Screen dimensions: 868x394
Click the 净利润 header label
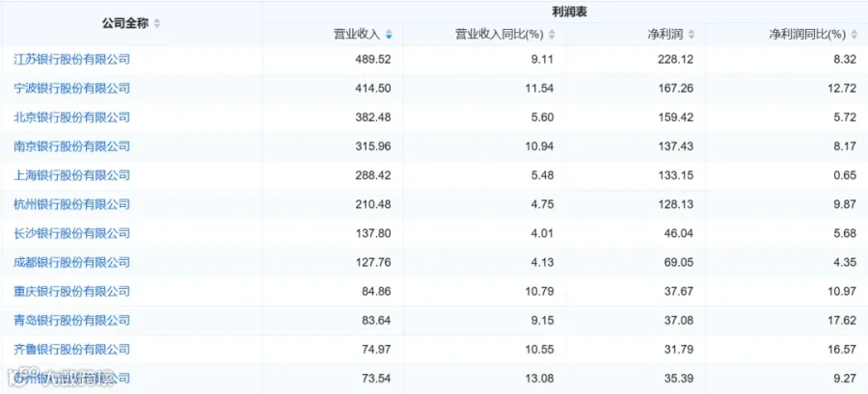665,35
